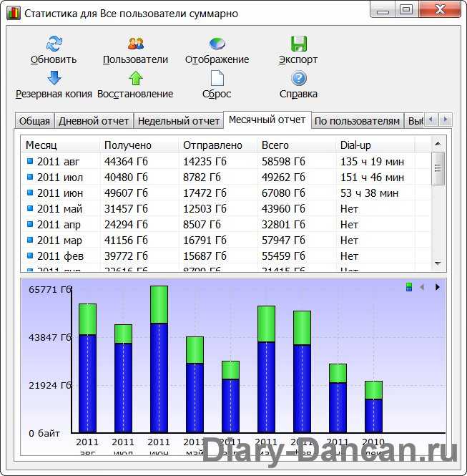This screenshot has height=476, width=467.
Task: Click the Резервная копия blue arrow icon
Action: (x=54, y=78)
